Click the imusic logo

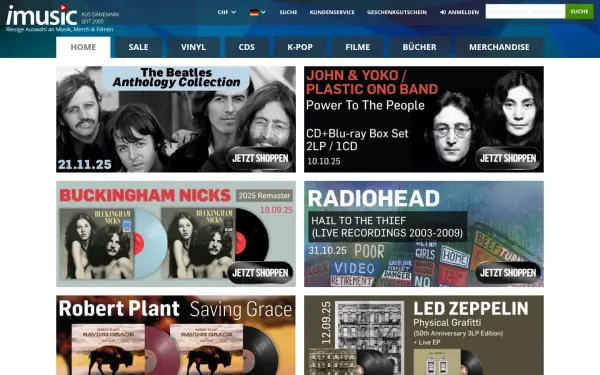point(42,15)
